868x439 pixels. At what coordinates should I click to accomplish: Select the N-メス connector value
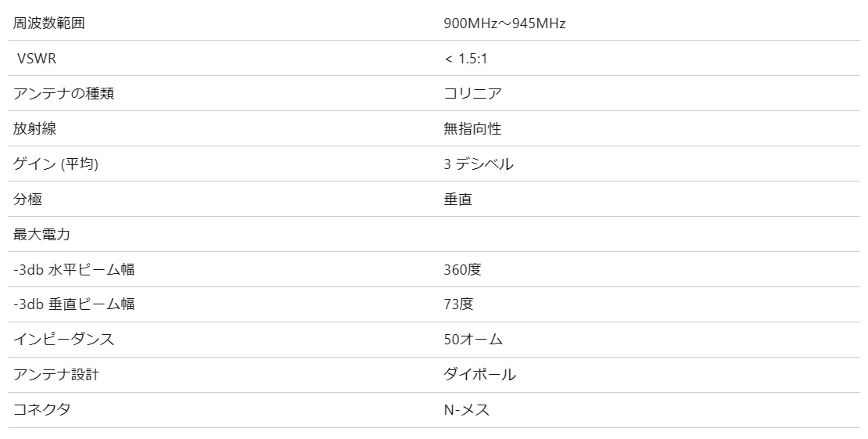coord(467,409)
